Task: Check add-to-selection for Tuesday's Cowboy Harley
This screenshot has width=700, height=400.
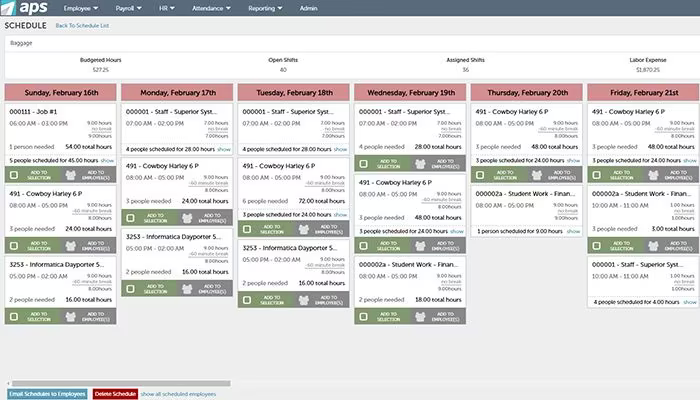Action: tap(247, 229)
